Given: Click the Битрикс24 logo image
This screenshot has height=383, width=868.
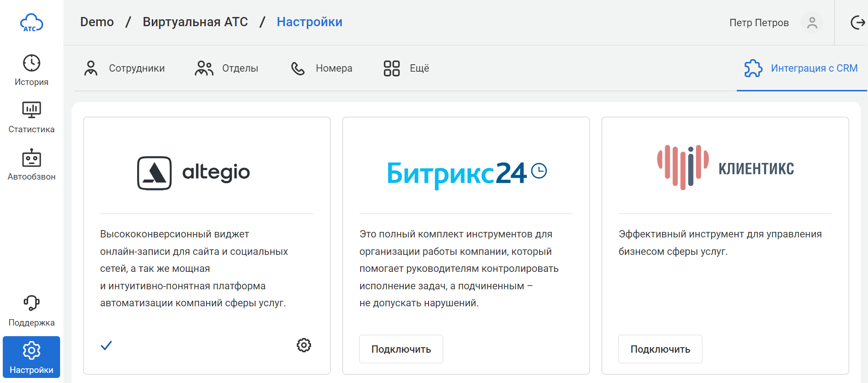Looking at the screenshot, I should 466,173.
